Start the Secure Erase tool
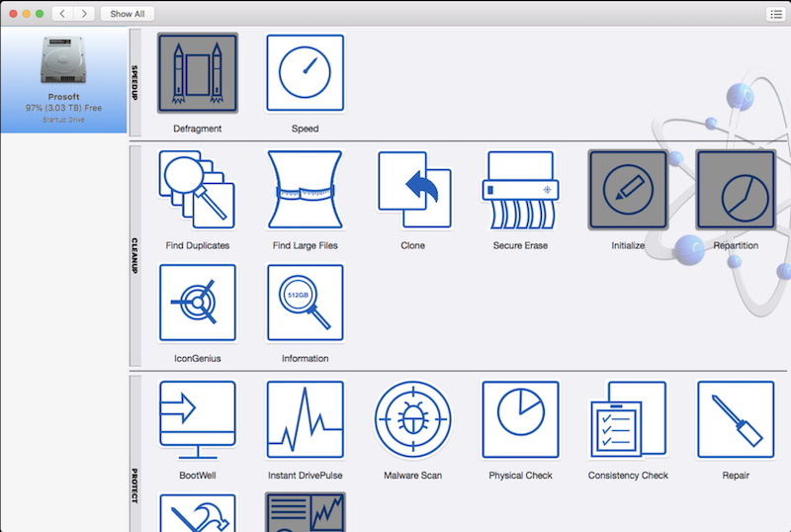 coord(520,190)
